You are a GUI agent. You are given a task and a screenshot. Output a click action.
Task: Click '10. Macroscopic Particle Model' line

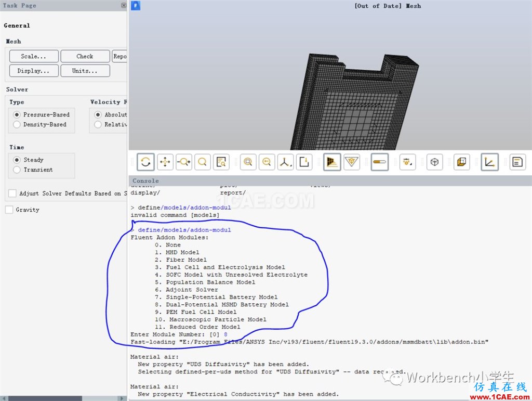pyautogui.click(x=210, y=319)
